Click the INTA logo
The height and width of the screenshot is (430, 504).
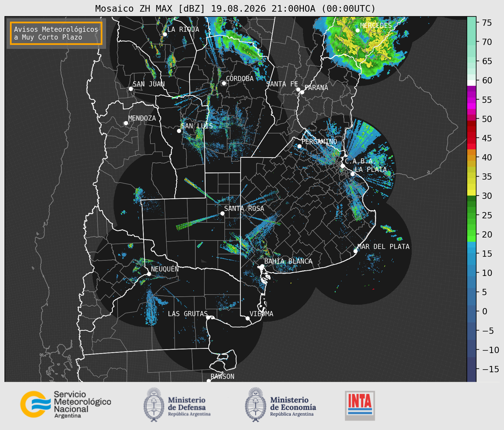[x=360, y=405]
